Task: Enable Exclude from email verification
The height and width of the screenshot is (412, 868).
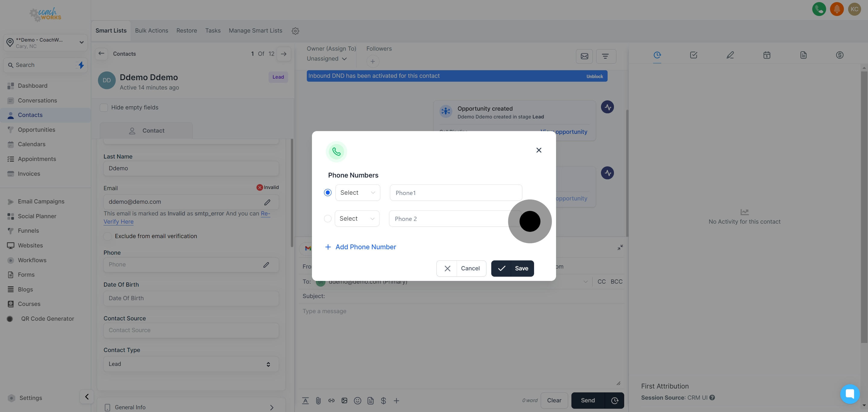Action: 108,236
